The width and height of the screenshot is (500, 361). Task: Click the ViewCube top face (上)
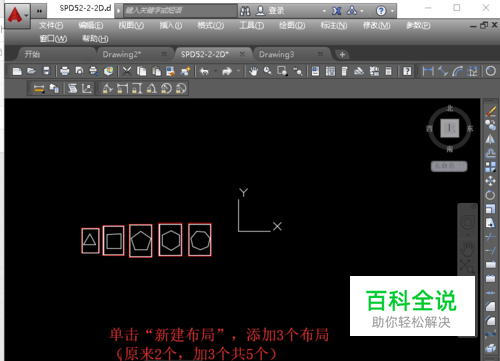[450, 128]
